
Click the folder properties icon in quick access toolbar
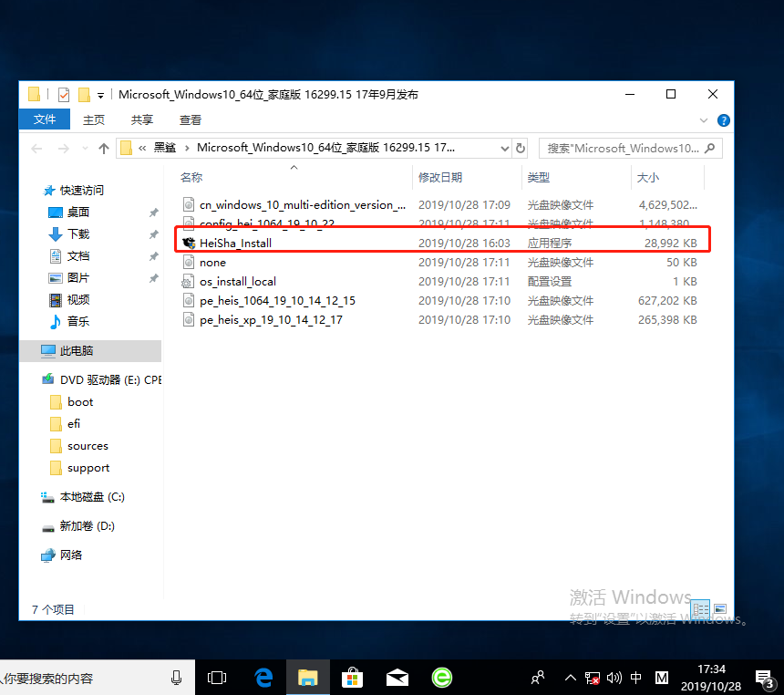coord(64,94)
